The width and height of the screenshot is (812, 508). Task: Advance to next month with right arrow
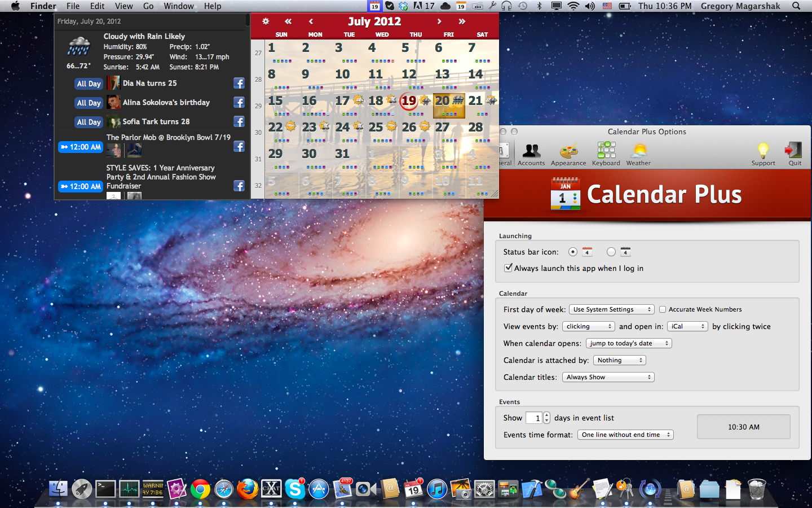[x=439, y=21]
